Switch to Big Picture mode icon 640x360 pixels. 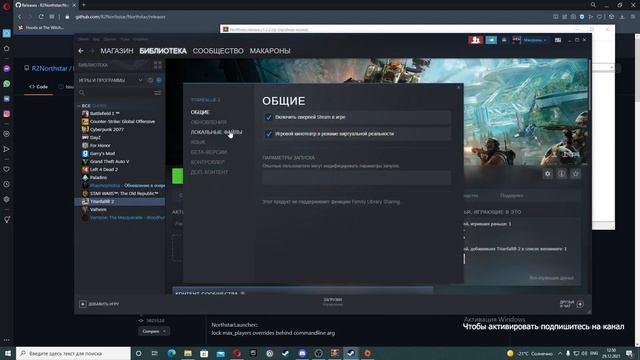558,40
